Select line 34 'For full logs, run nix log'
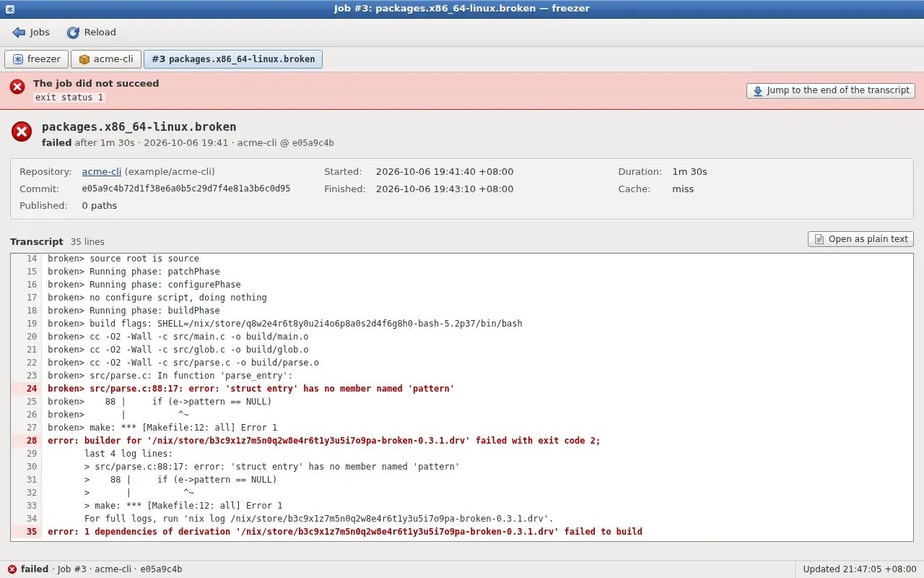 (462, 519)
